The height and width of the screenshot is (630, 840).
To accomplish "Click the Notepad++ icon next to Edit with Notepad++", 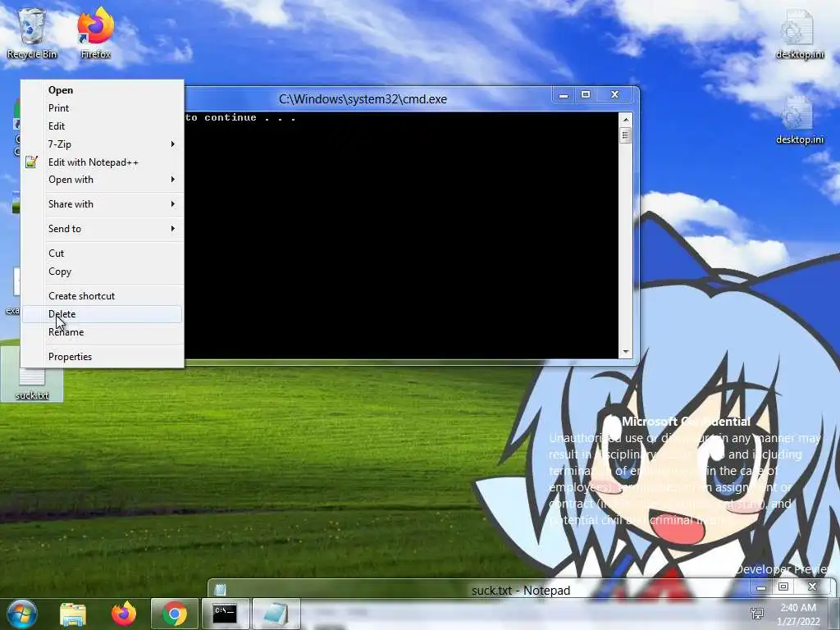I will 31,162.
